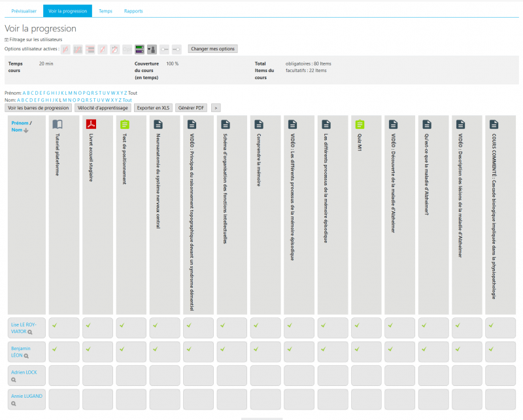Toggle the second slider switch in active options
Screen dimensions: 523x420
tap(177, 49)
